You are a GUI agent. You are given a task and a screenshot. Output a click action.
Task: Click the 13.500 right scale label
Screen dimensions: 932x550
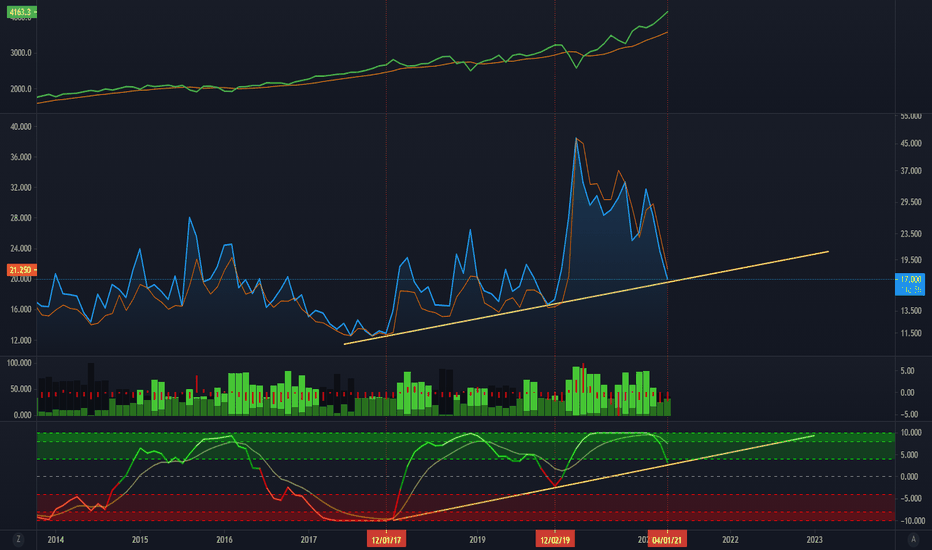click(911, 311)
